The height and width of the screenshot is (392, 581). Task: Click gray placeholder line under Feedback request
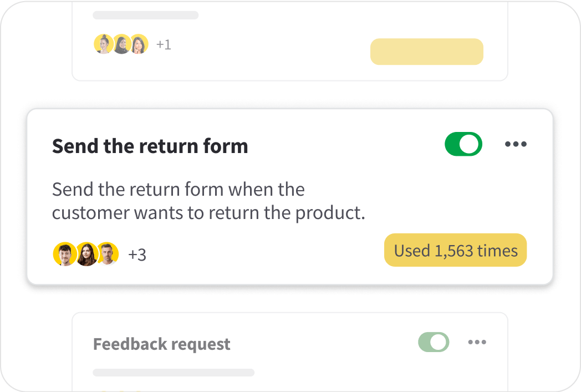173,373
